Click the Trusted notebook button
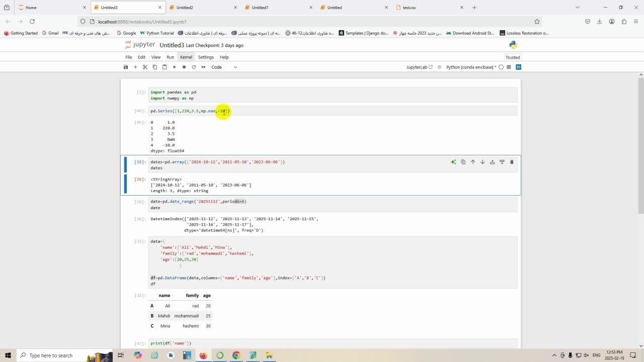Image resolution: width=644 pixels, height=362 pixels. click(512, 57)
